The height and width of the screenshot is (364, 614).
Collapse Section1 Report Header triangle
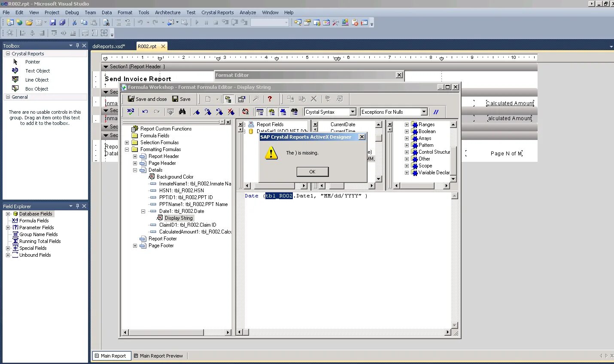106,67
